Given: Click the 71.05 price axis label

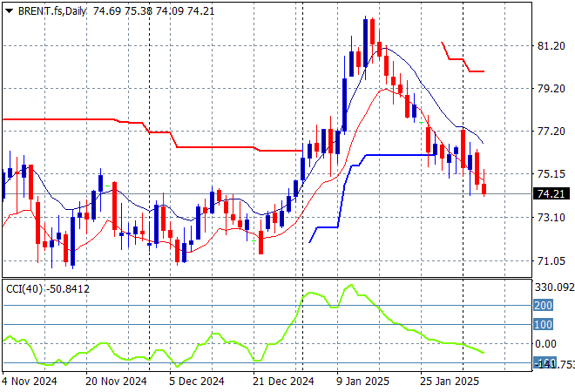Looking at the screenshot, I should [551, 260].
